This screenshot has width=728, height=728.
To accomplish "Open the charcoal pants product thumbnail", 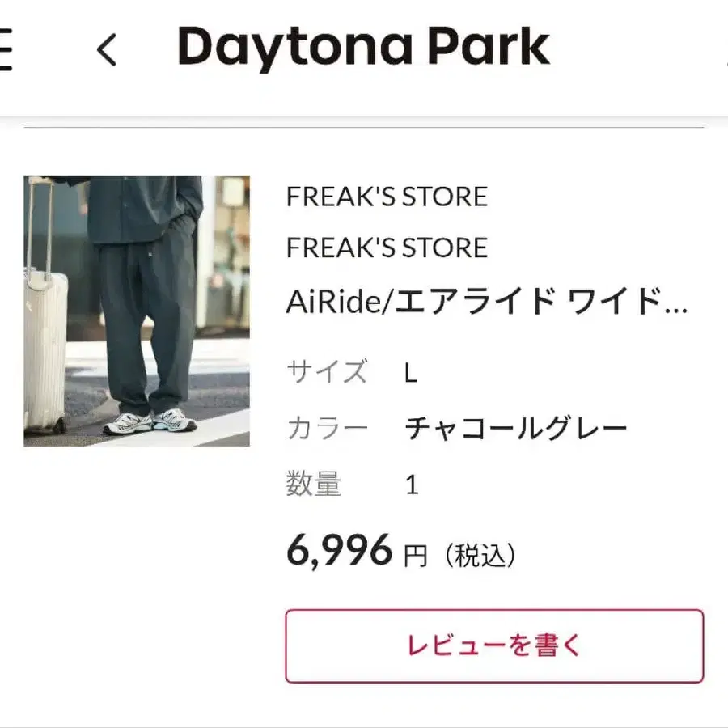I will (137, 311).
